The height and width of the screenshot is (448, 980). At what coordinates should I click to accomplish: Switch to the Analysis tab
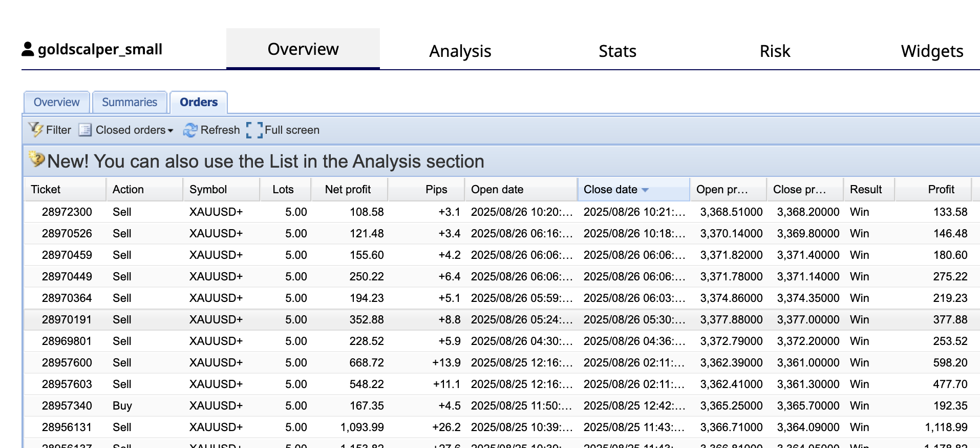pos(460,51)
